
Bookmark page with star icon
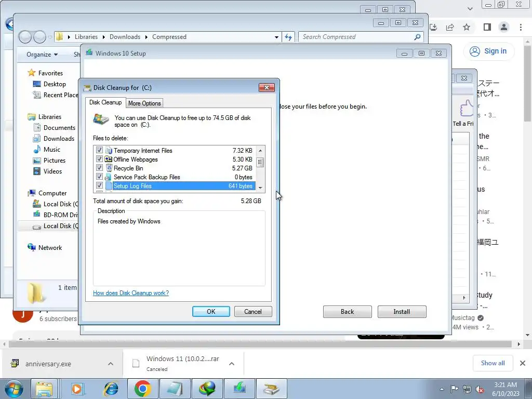tap(467, 27)
